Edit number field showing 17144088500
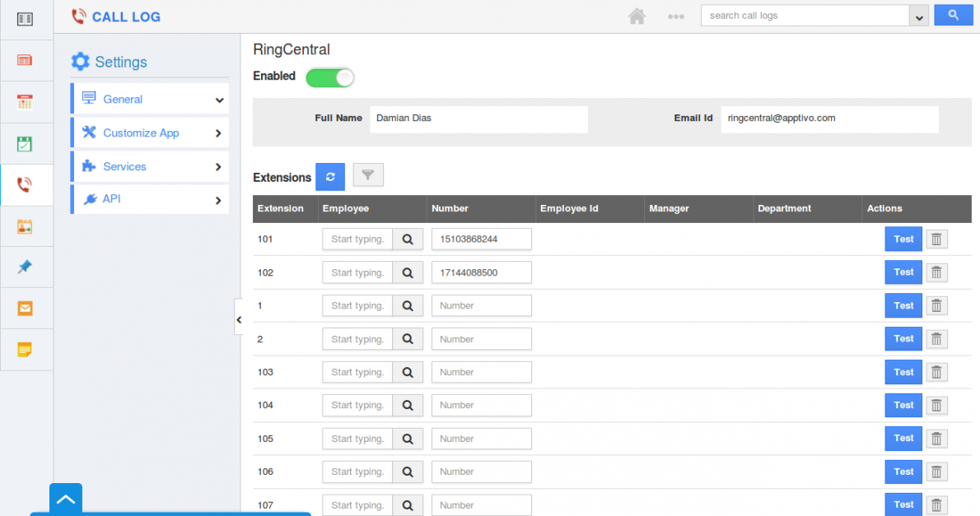Viewport: 980px width, 516px height. click(481, 272)
